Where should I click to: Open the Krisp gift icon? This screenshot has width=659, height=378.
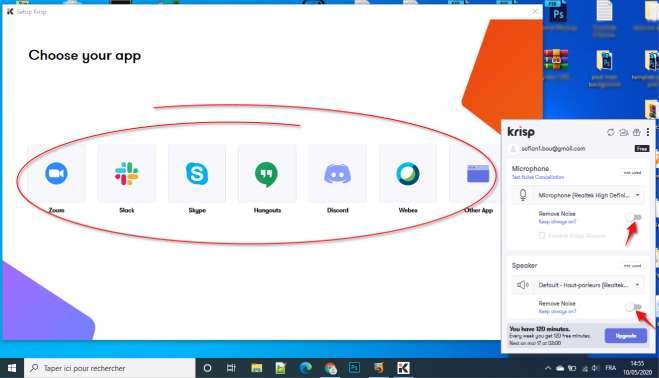coord(637,132)
